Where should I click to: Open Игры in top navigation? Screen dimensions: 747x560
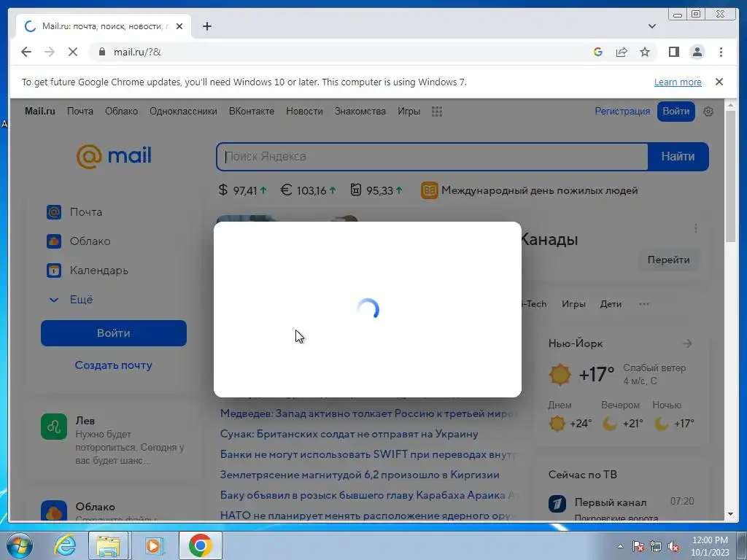point(409,112)
